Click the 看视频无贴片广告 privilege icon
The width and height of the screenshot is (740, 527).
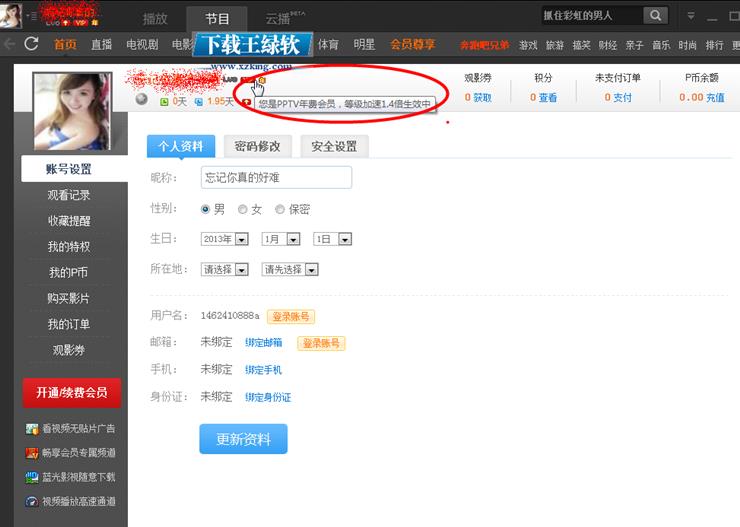(x=32, y=429)
